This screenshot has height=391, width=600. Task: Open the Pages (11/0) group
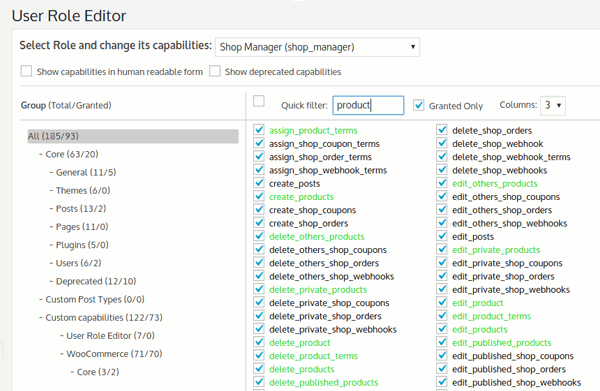pos(82,227)
